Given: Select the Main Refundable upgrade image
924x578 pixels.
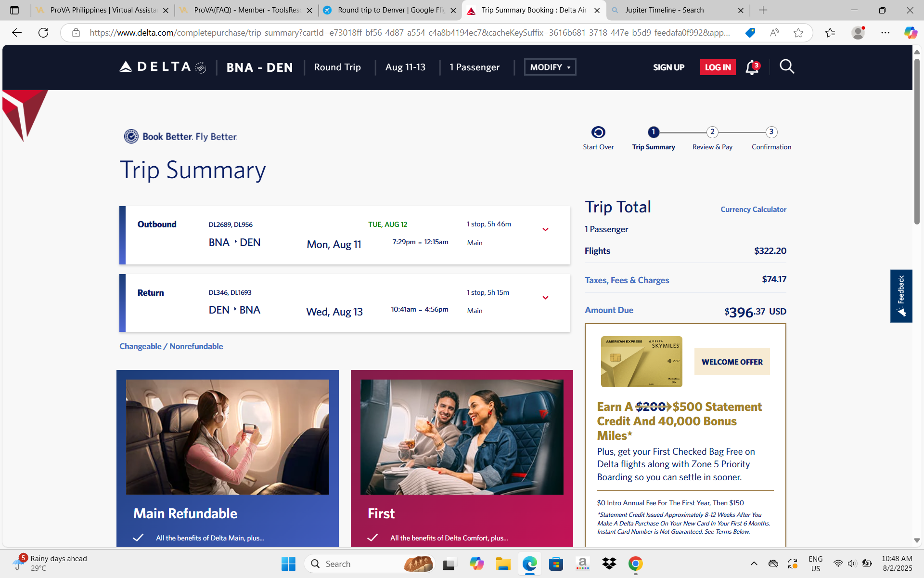Looking at the screenshot, I should point(228,437).
